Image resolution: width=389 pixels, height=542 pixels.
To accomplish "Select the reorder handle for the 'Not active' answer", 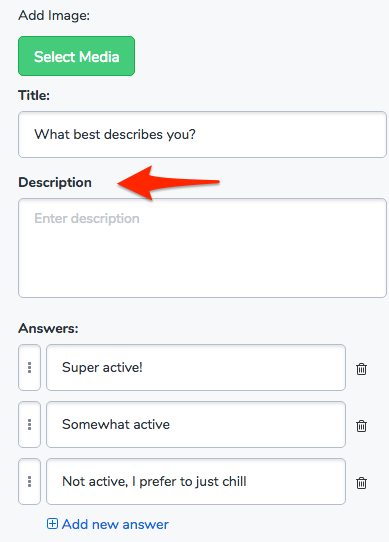I will click(x=29, y=482).
